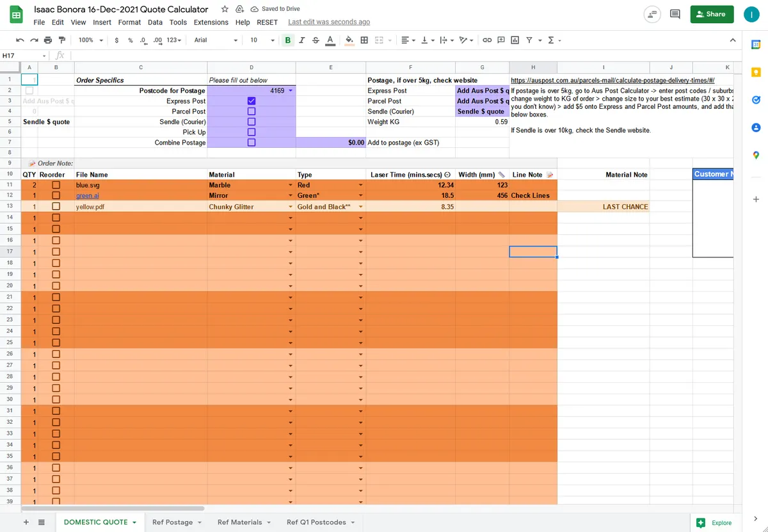Open Google Calendar side panel
This screenshot has height=532, width=768.
pos(755,44)
